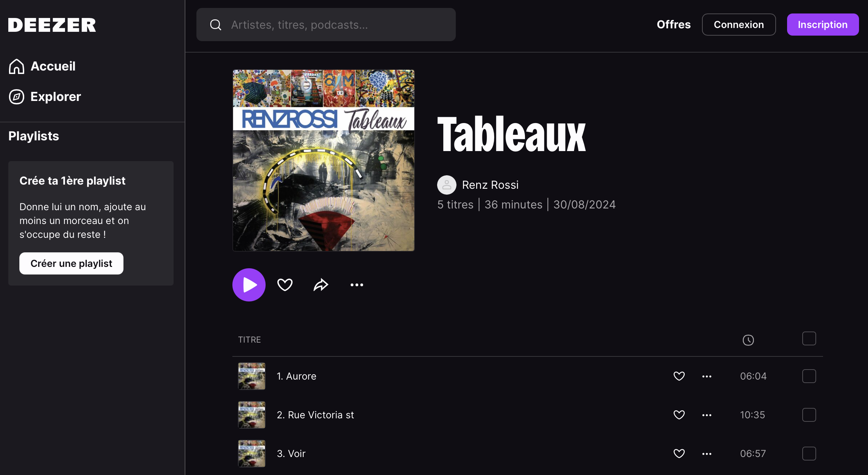Click the Deezer logo
This screenshot has height=475, width=868.
pos(52,25)
